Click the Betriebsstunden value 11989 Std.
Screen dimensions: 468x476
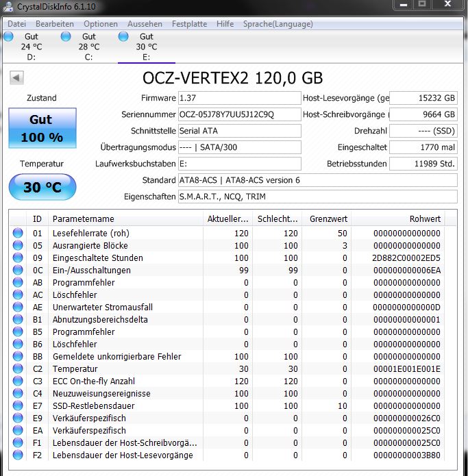[423, 164]
